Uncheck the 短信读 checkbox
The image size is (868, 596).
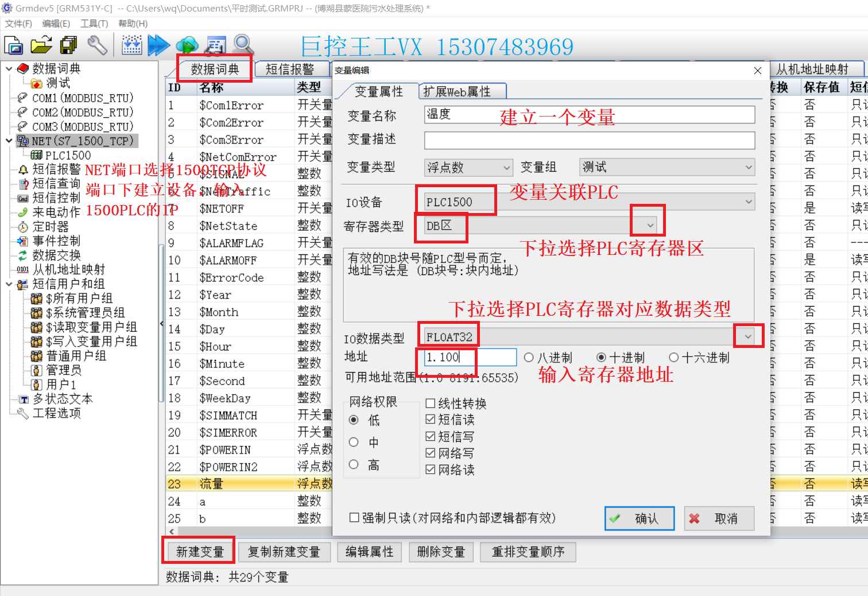tap(431, 420)
